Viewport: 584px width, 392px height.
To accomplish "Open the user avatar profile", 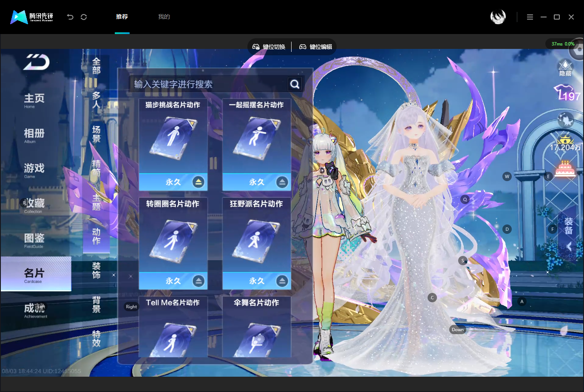I will click(x=498, y=17).
